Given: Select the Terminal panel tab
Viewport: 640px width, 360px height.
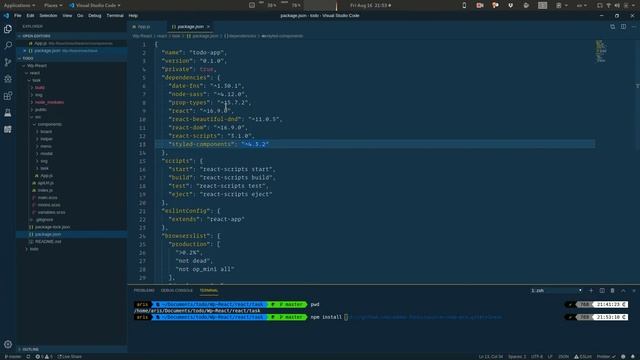Looking at the screenshot, I should point(209,291).
